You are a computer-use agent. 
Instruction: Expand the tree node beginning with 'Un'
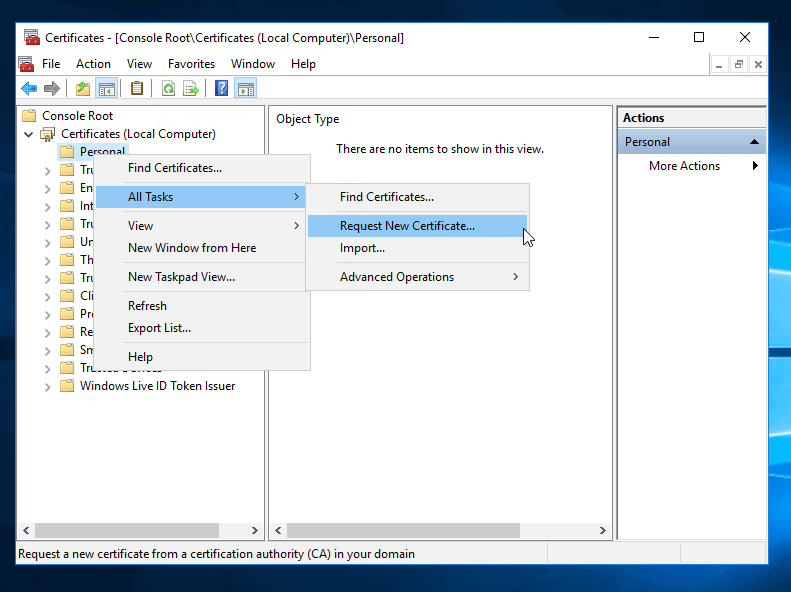click(47, 243)
